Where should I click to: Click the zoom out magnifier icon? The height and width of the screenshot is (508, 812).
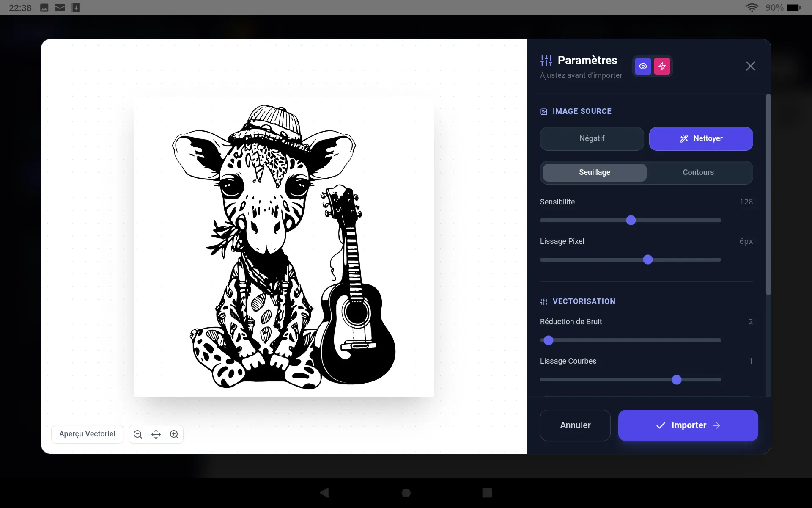click(x=138, y=434)
